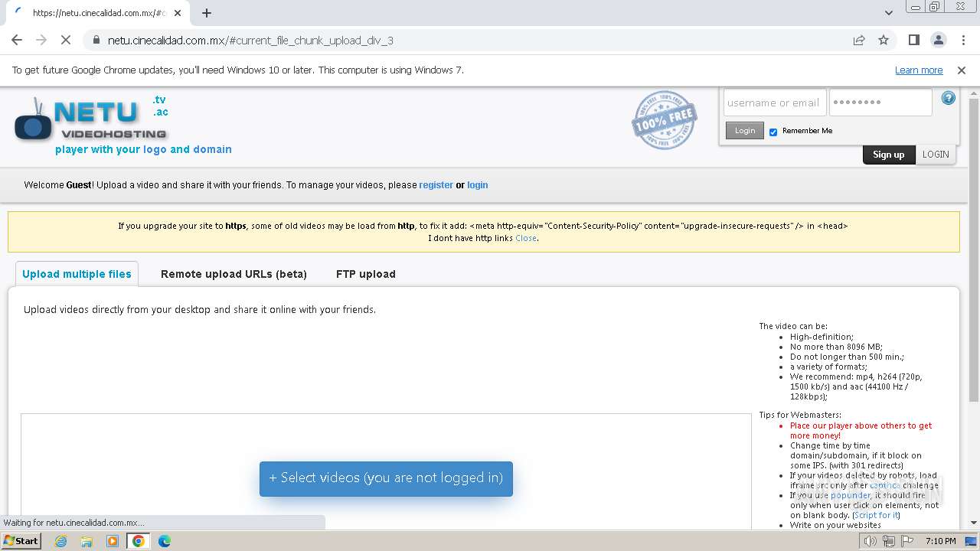Dismiss the Chrome update notification
The image size is (980, 551).
[962, 70]
